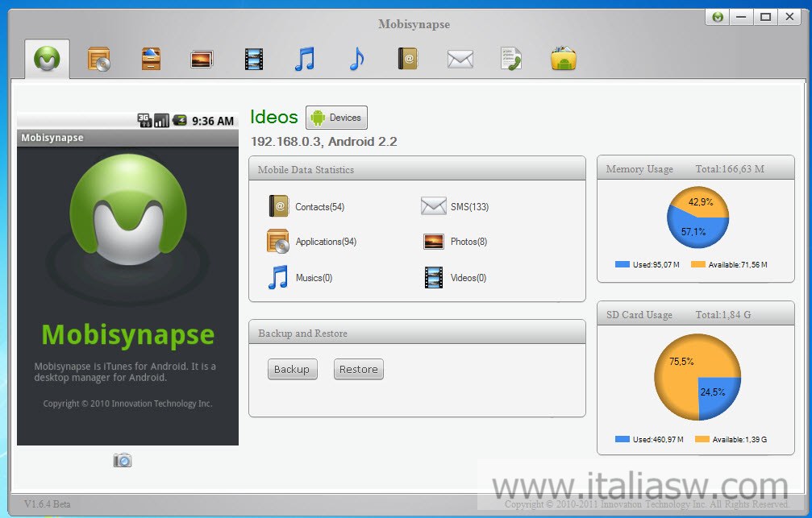Click the Contacts(54) label
This screenshot has width=812, height=518.
click(319, 207)
